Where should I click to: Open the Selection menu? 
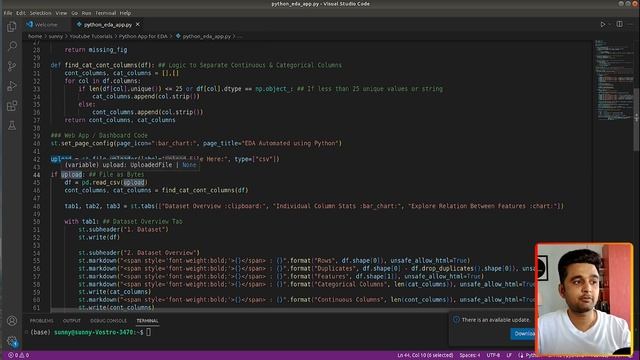coord(40,13)
